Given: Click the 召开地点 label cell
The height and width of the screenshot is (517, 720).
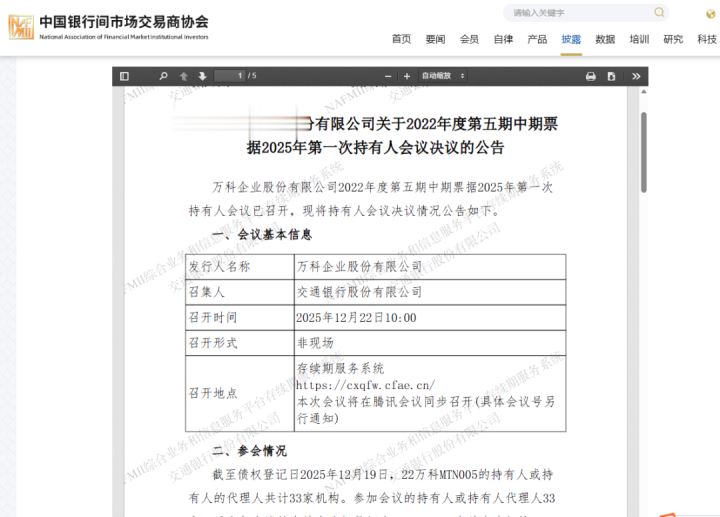Looking at the screenshot, I should 240,393.
